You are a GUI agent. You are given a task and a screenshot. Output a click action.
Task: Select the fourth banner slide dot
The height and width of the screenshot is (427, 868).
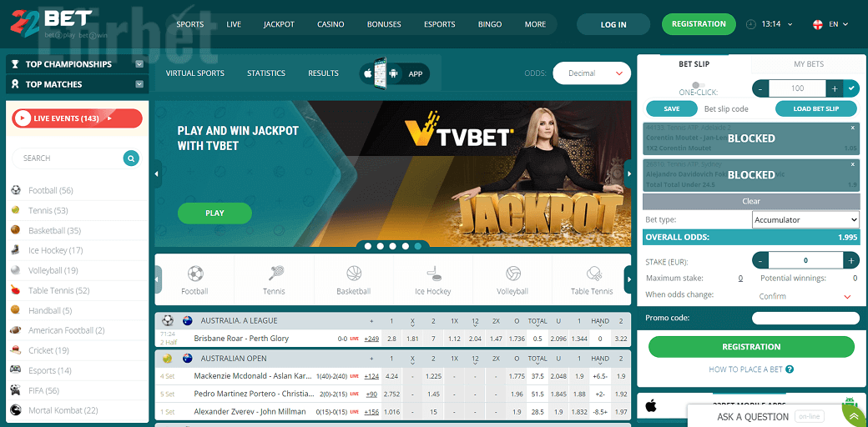406,246
